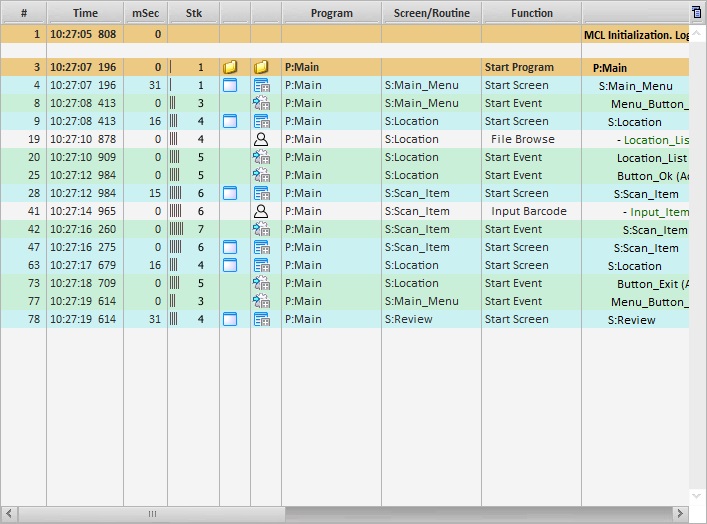This screenshot has height=524, width=707.
Task: Click the horizontal scrollbar left arrow
Action: [9, 514]
